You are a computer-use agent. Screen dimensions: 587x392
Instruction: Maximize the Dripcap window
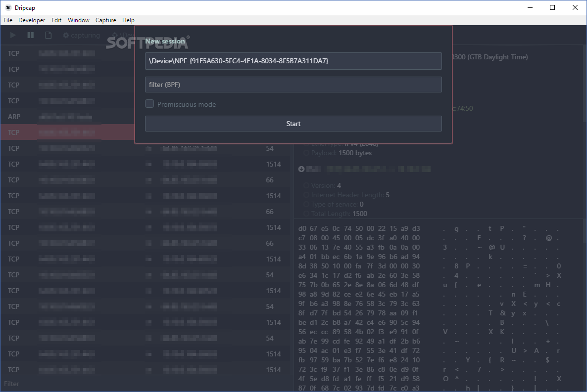click(x=552, y=7)
